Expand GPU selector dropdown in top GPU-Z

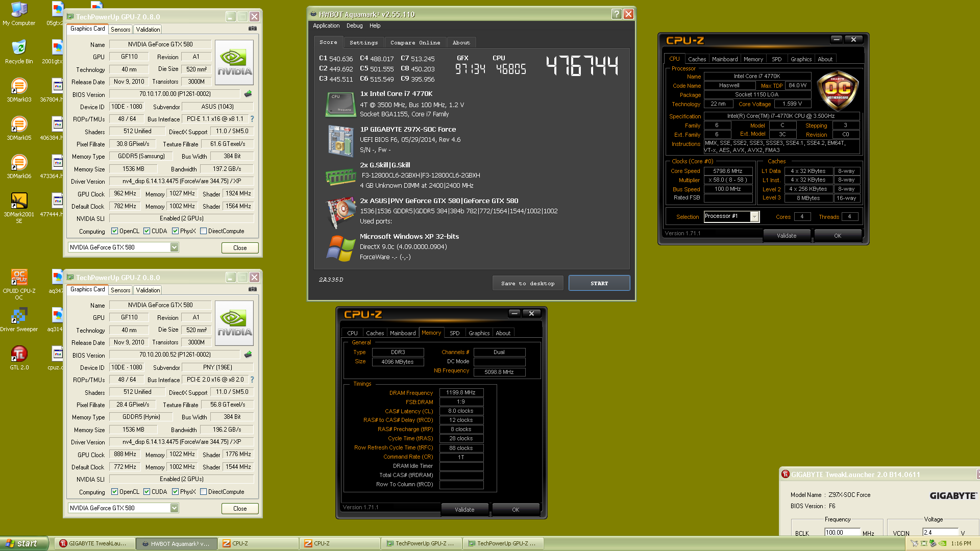[x=174, y=247]
